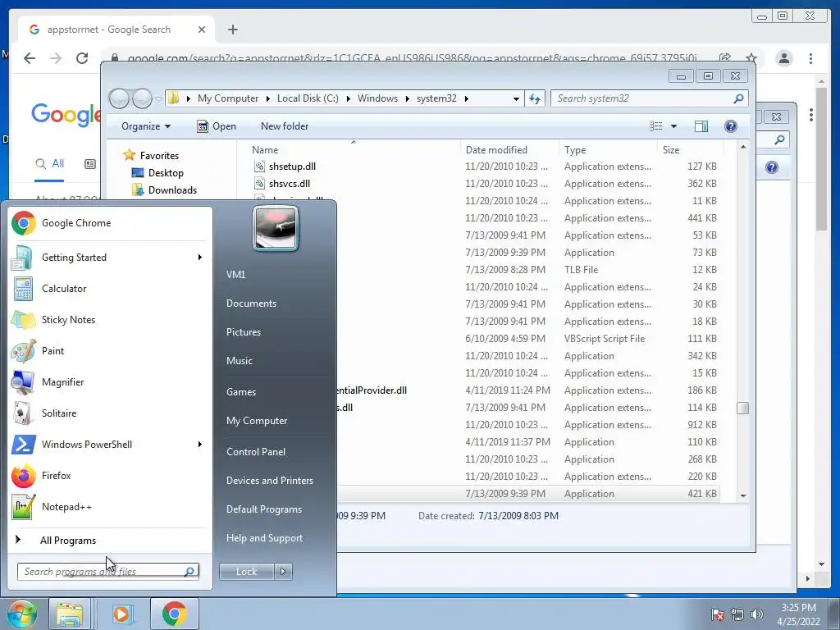The image size is (840, 630).
Task: Select the shsetup.dll file
Action: pos(292,167)
